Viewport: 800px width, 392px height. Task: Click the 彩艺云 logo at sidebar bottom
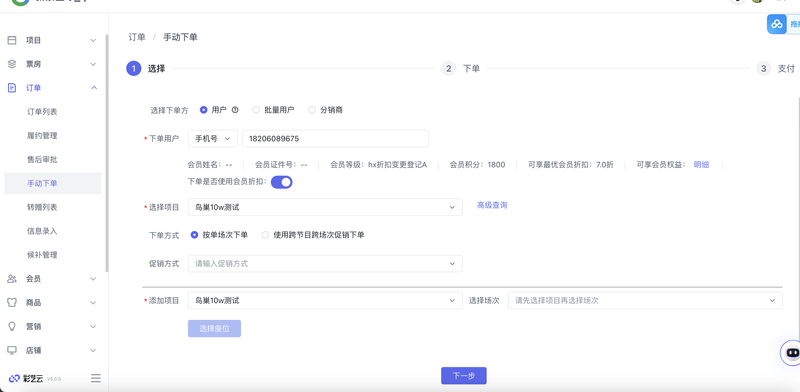click(26, 378)
